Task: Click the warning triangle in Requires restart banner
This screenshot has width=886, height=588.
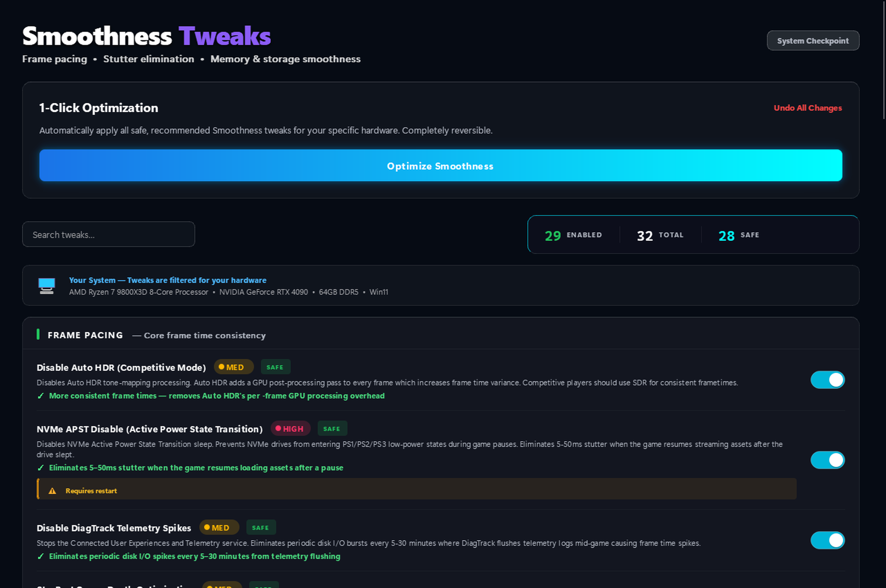Action: [52, 490]
